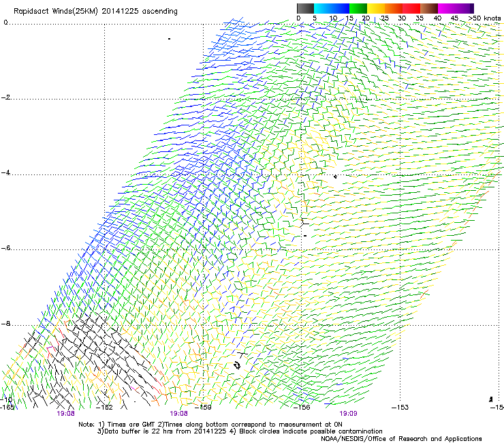Click the '35' legend scale label
504x443 pixels.
point(420,18)
